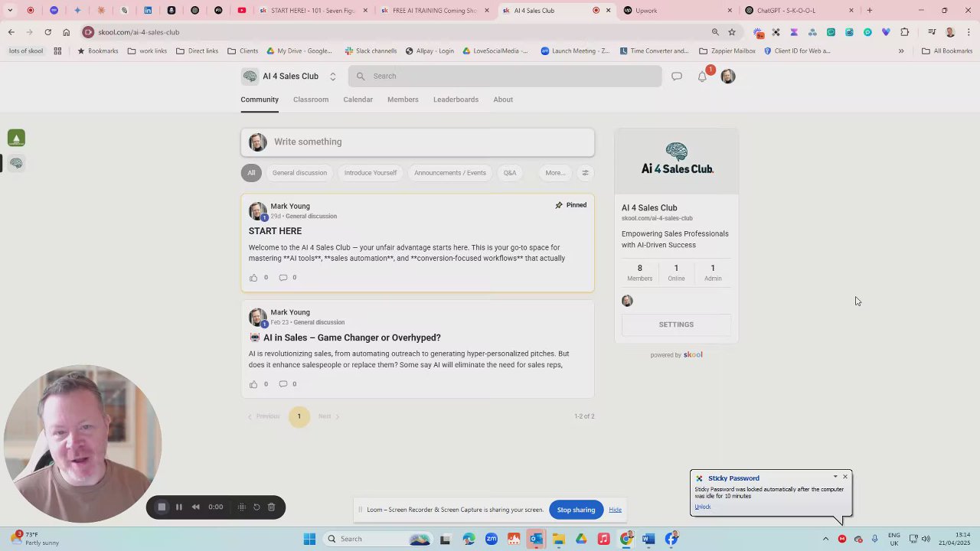Like the AI in Sales post
The height and width of the screenshot is (551, 980).
(x=253, y=384)
